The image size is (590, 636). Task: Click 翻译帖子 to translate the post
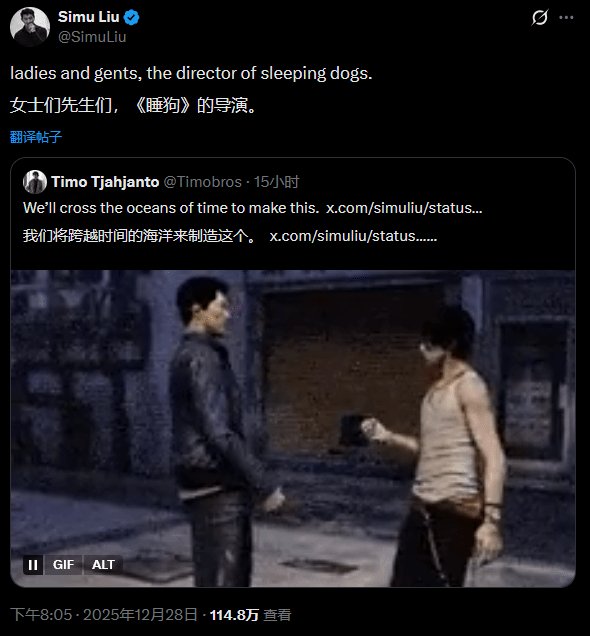pyautogui.click(x=36, y=137)
